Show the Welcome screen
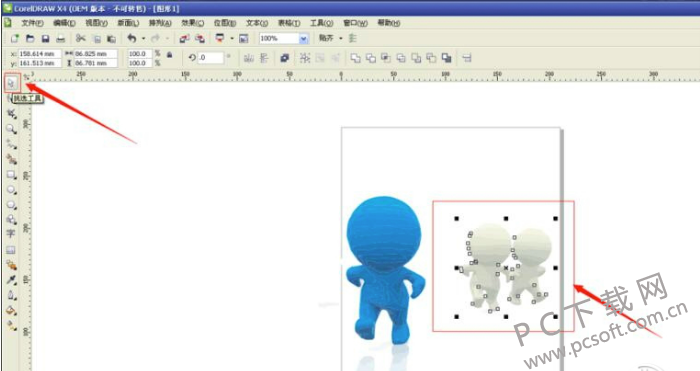 [243, 39]
